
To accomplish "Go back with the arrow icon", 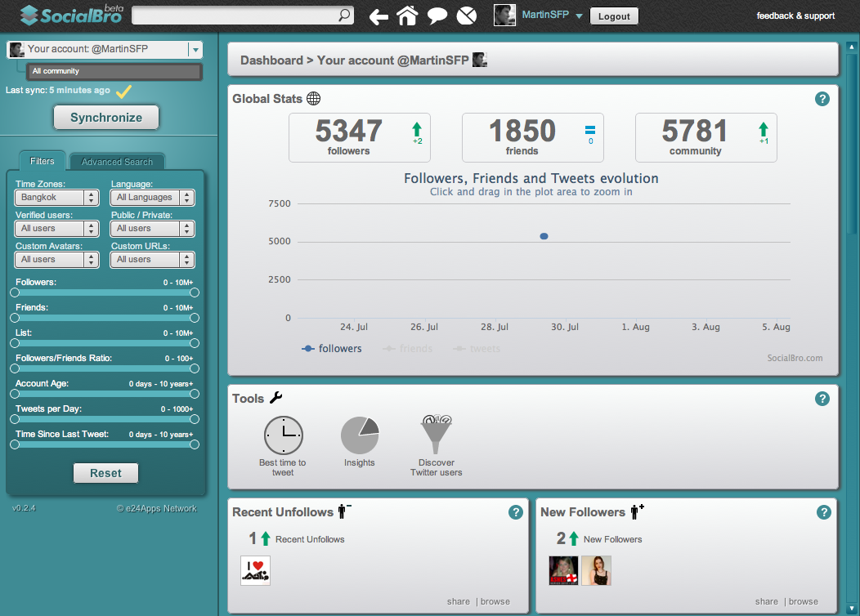I will (378, 16).
